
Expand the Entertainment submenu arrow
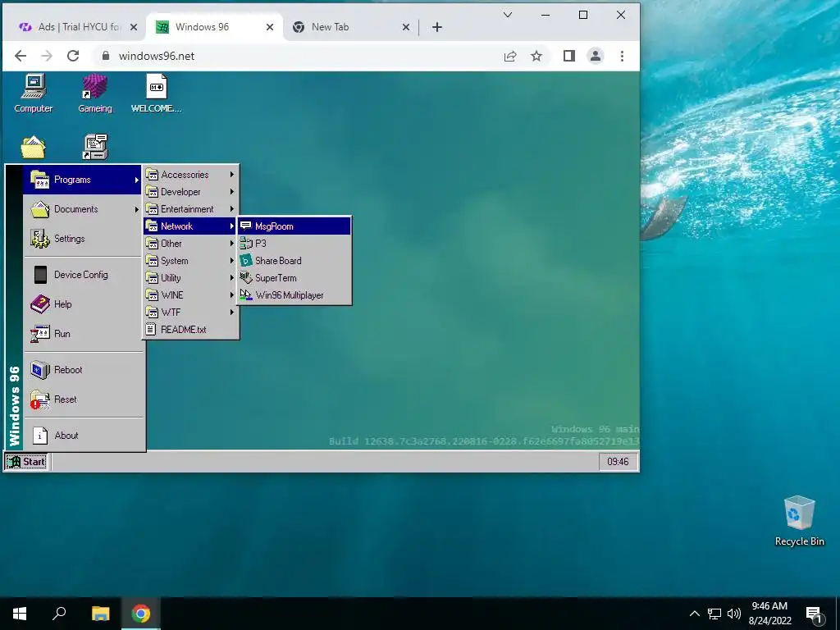tap(232, 209)
